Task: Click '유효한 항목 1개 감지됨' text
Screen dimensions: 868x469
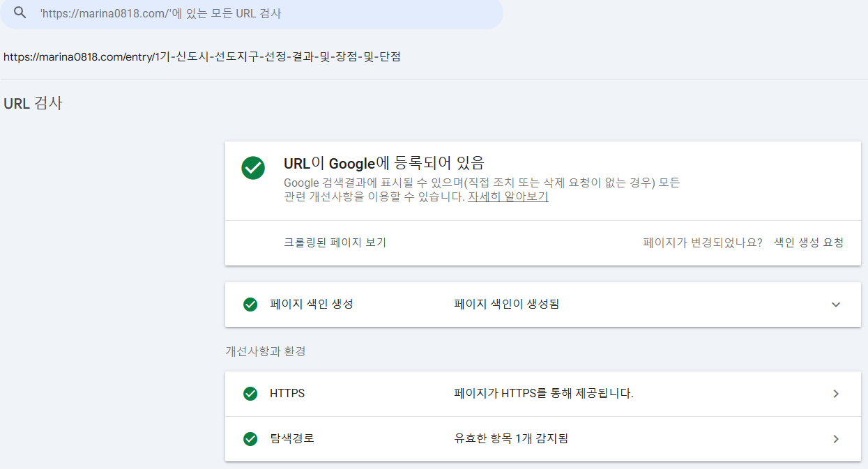Action: pyautogui.click(x=511, y=439)
